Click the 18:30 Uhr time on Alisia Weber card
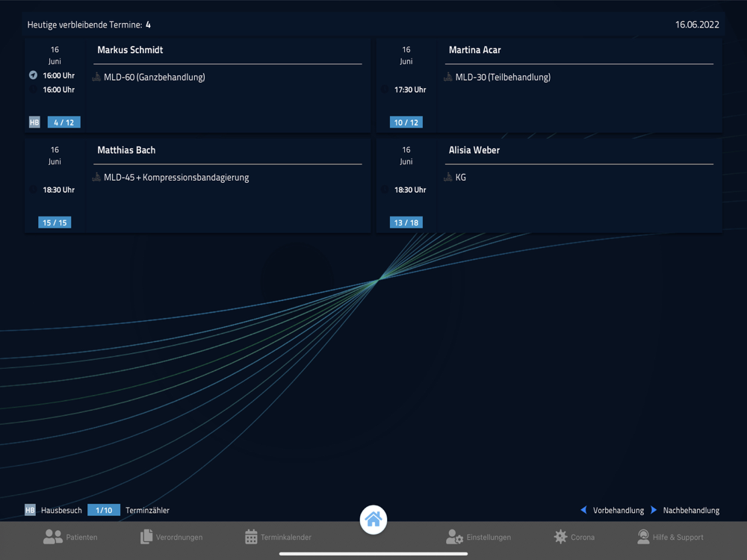Viewport: 747px width, 560px height. point(410,190)
